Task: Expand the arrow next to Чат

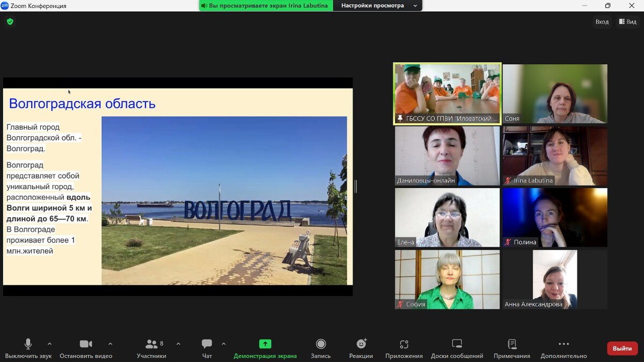Action: click(x=223, y=344)
